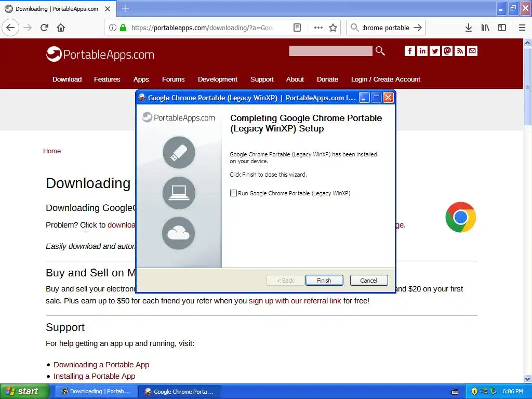Bookmark this page with the star icon
Screen dimensions: 532x399
(333, 28)
